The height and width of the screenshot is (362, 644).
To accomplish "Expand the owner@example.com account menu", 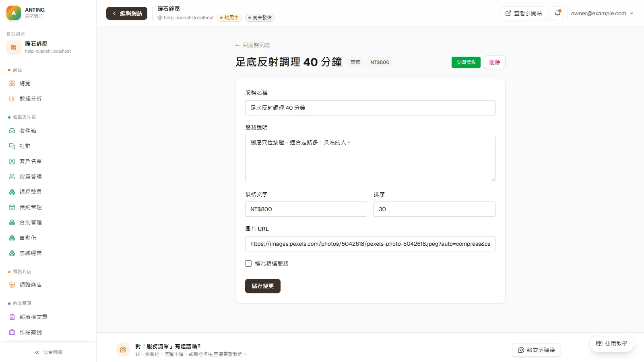I will tap(602, 13).
